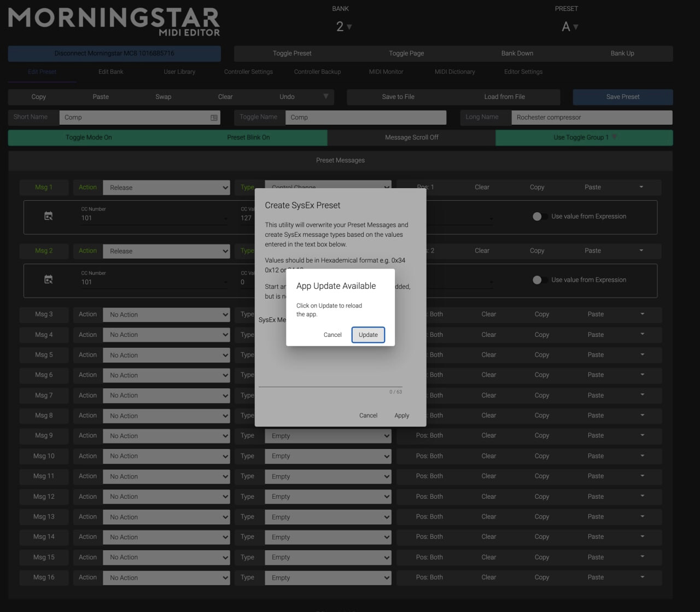Expand the Msg 3 row options arrow
This screenshot has height=612, width=700.
pyautogui.click(x=643, y=314)
